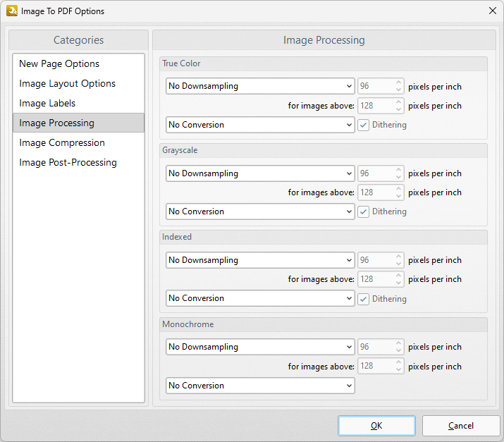
Task: Click the app icon in title bar
Action: point(11,11)
